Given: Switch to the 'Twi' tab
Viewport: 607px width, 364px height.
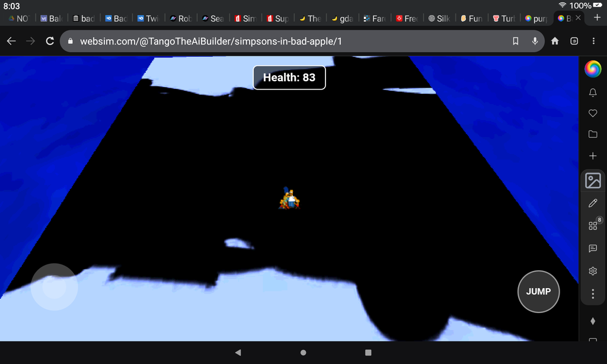Looking at the screenshot, I should [148, 18].
